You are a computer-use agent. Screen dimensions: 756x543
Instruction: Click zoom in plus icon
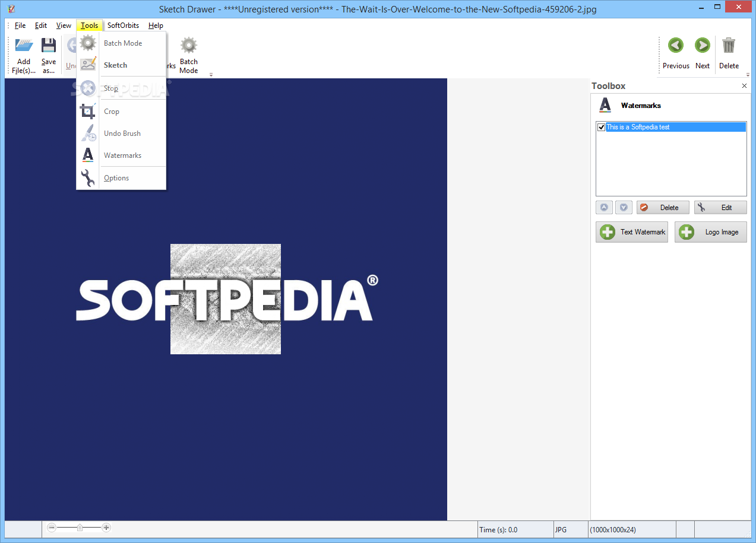(106, 527)
